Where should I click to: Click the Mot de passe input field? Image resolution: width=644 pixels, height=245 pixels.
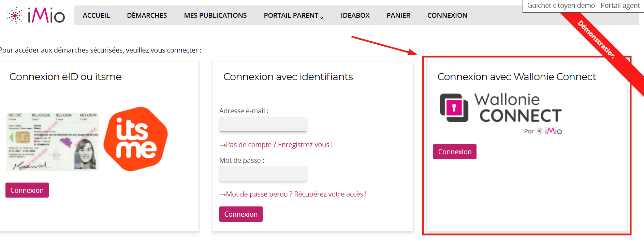point(263,174)
